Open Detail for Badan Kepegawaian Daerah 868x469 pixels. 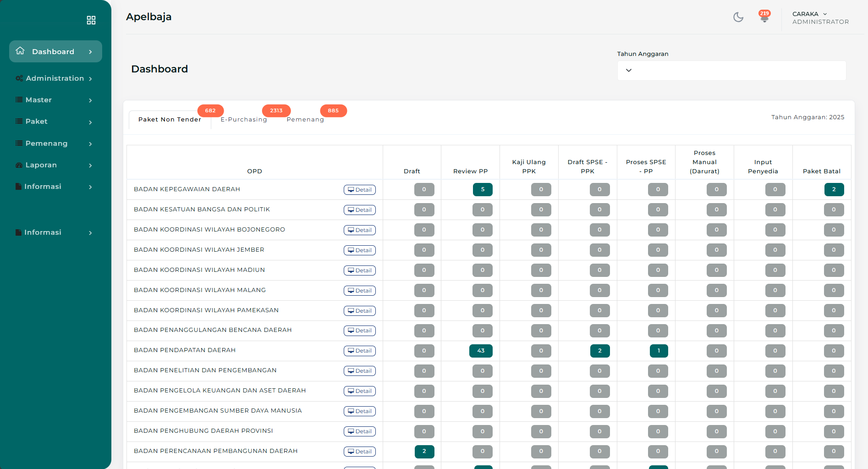360,190
